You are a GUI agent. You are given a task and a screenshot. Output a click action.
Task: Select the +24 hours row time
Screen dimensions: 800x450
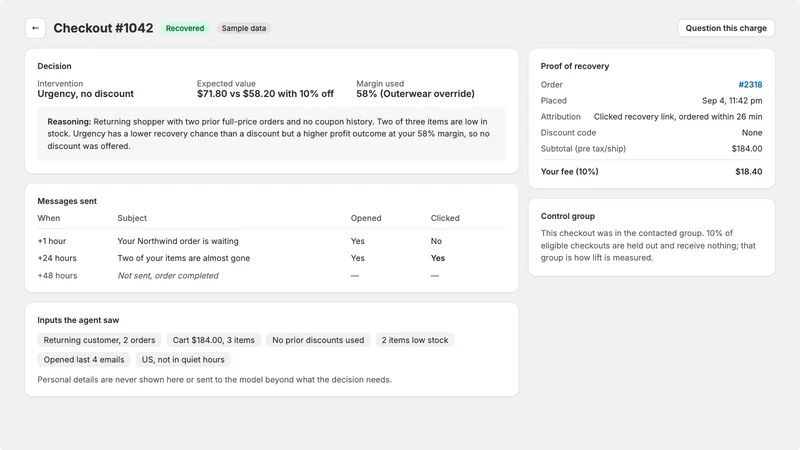point(57,258)
